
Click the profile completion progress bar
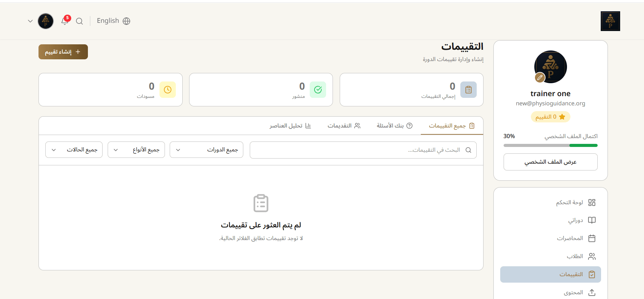tap(551, 146)
